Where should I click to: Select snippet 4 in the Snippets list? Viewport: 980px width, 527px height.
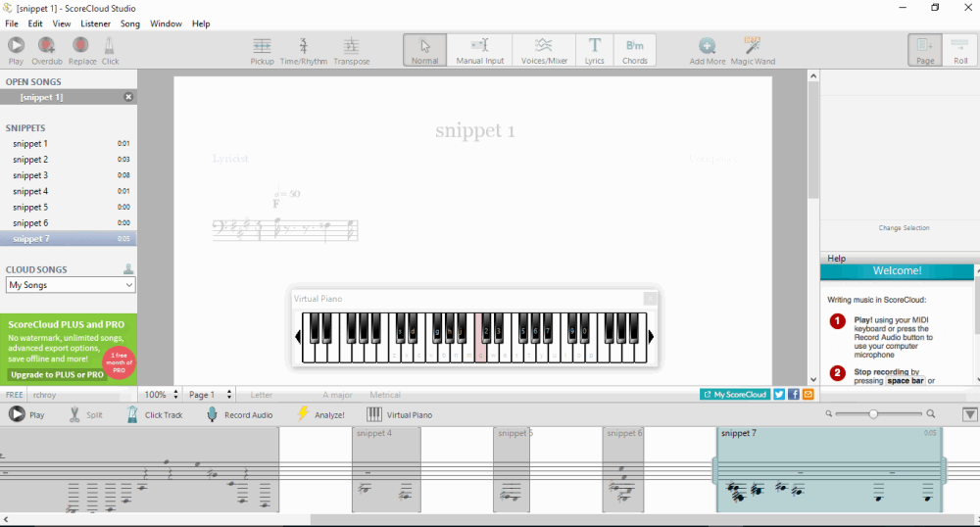pyautogui.click(x=69, y=191)
